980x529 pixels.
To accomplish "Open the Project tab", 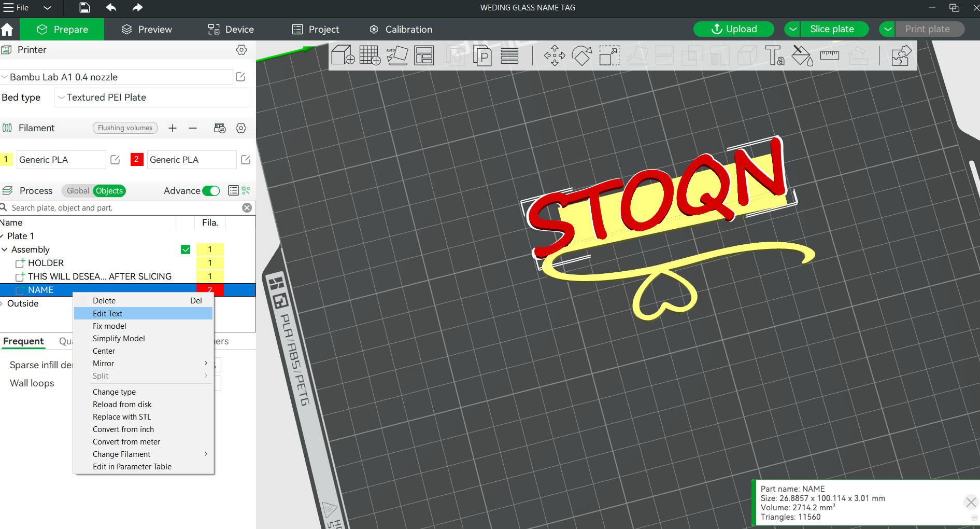I will tap(316, 30).
